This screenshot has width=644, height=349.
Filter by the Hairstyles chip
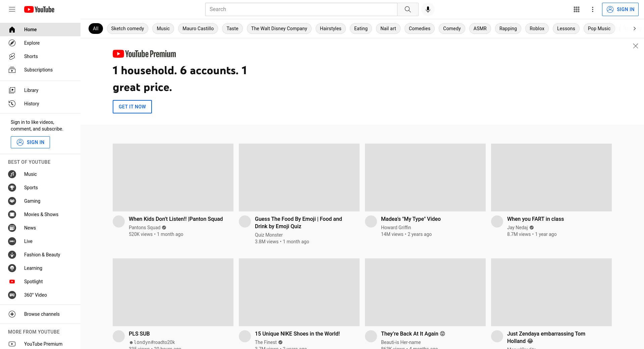331,29
